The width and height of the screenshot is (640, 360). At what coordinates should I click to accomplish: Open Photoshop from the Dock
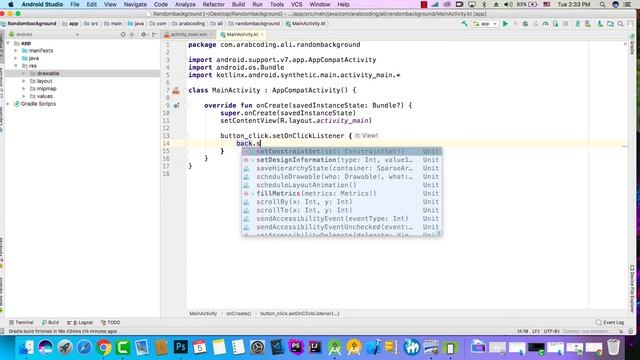pyautogui.click(x=180, y=347)
